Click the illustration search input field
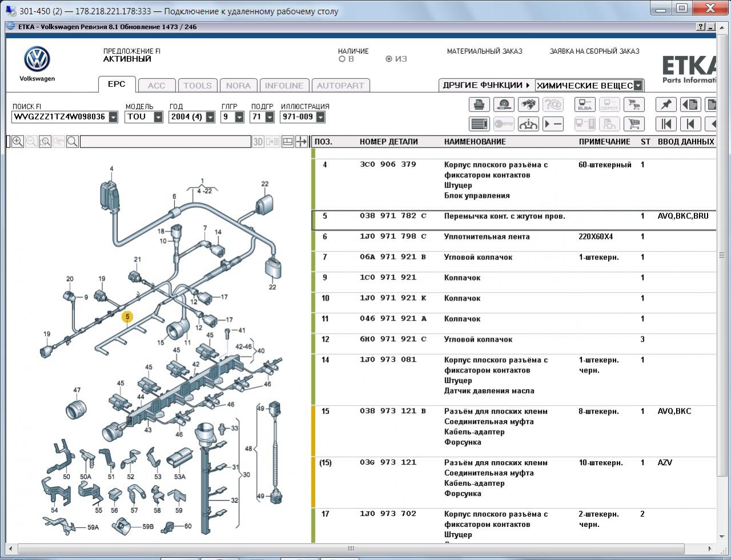 (165, 142)
